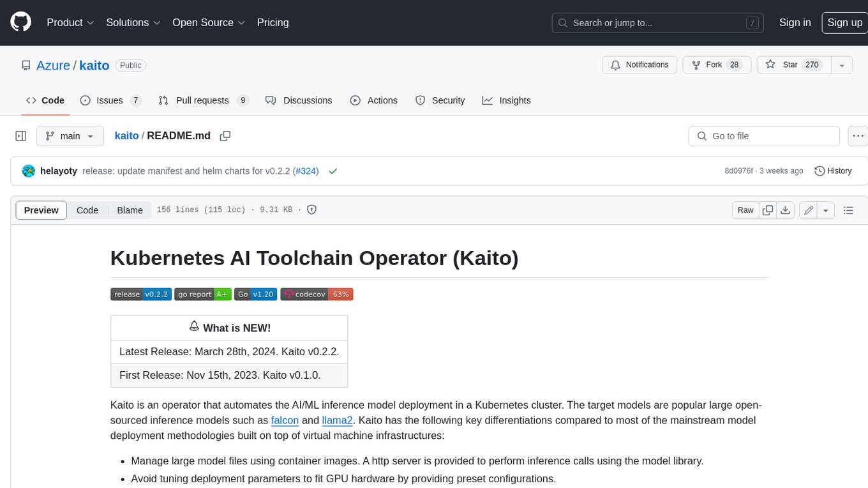This screenshot has width=868, height=488.
Task: Open the GitHub homepage logo
Action: 20,22
